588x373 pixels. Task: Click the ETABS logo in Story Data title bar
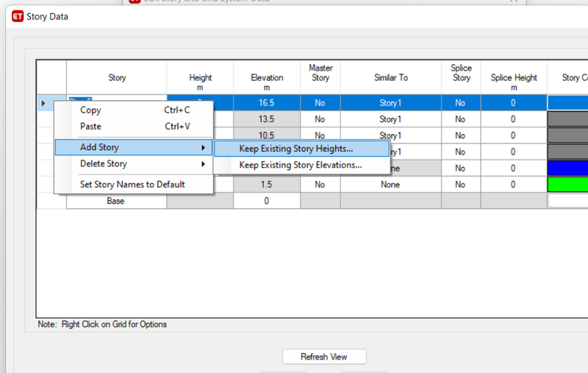(18, 16)
